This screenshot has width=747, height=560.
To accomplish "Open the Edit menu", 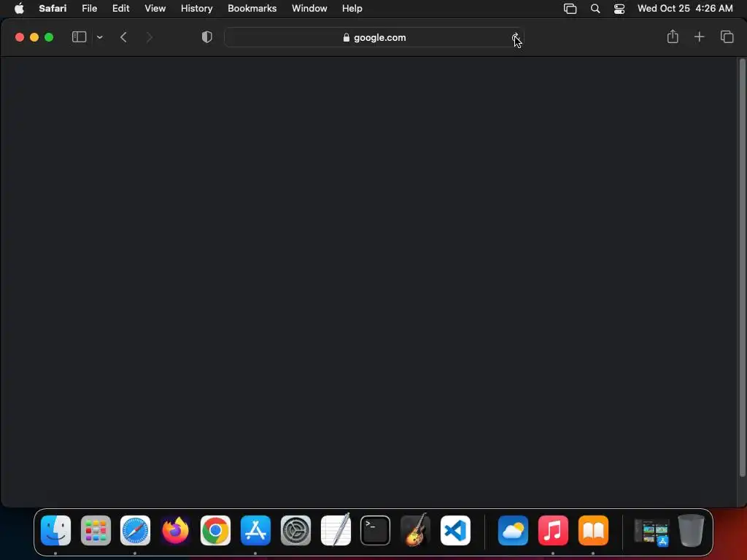I will [121, 9].
